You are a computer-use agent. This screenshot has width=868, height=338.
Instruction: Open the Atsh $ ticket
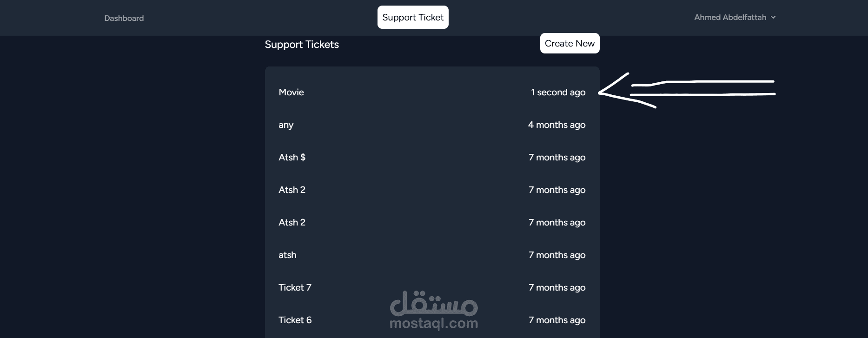(292, 157)
